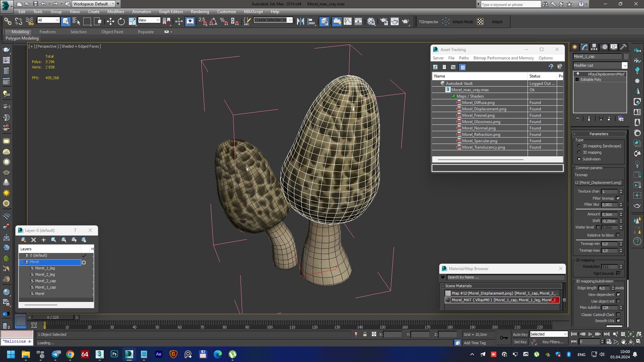Open the Rendering menu
The height and width of the screenshot is (362, 644).
(x=200, y=12)
